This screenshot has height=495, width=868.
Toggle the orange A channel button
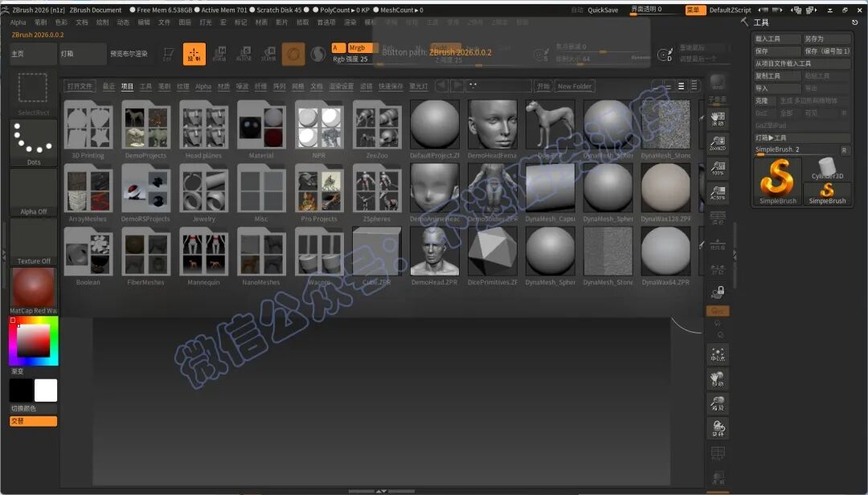pos(338,47)
